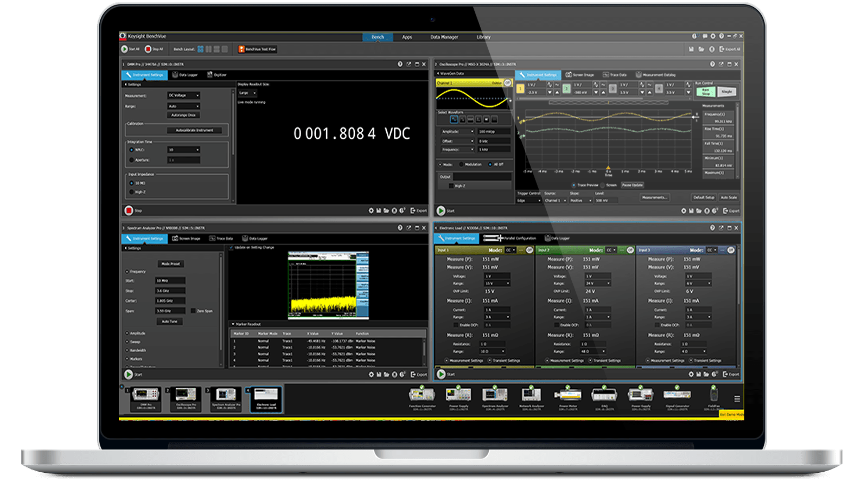Click the Run Stop button
This screenshot has width=868, height=488.
[x=705, y=92]
